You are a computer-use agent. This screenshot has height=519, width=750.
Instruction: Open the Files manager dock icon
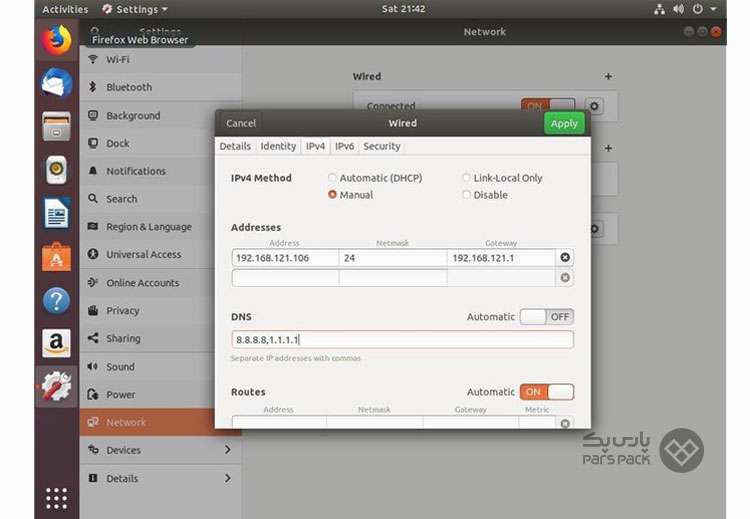click(56, 126)
